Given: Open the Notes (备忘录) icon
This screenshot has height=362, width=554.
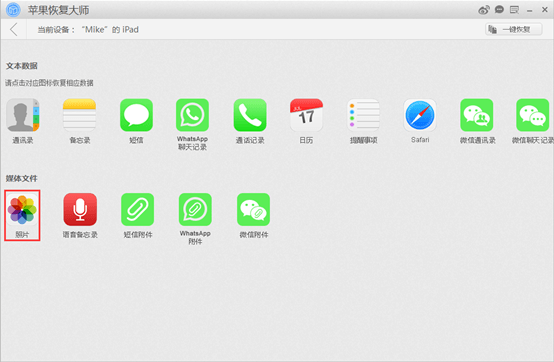Looking at the screenshot, I should click(x=79, y=115).
